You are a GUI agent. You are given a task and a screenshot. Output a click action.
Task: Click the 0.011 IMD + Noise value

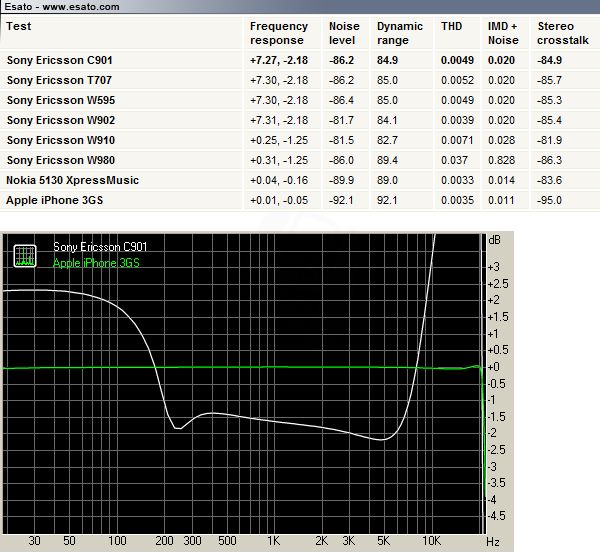coord(501,200)
